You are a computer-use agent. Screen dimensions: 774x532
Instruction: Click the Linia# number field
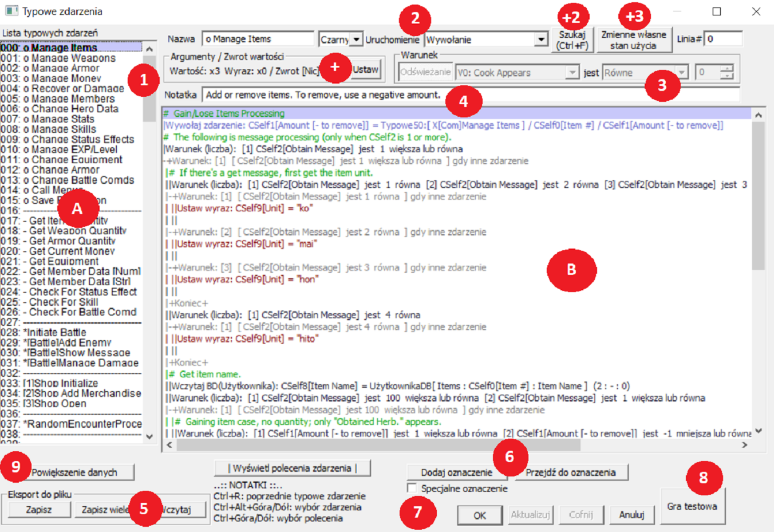point(722,40)
